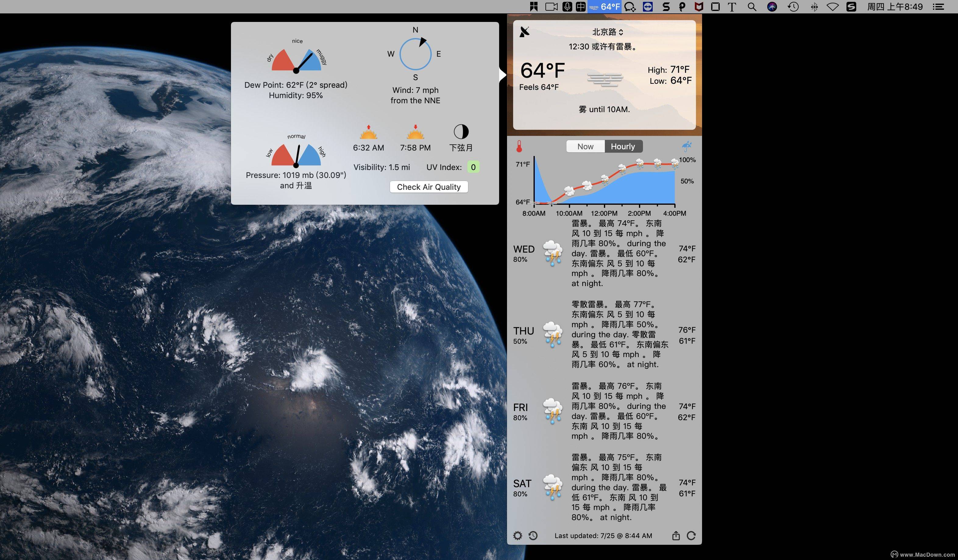Click the 周四 上午8:49 clock
Viewport: 958px width, 560px height.
[x=895, y=7]
